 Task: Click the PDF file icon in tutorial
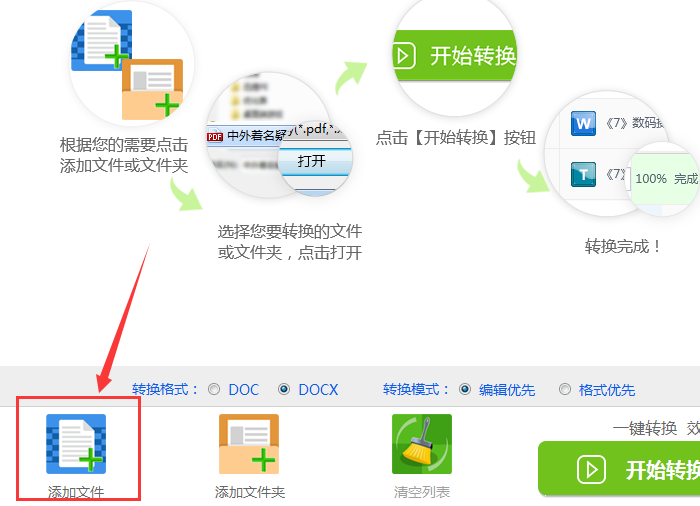tap(215, 137)
